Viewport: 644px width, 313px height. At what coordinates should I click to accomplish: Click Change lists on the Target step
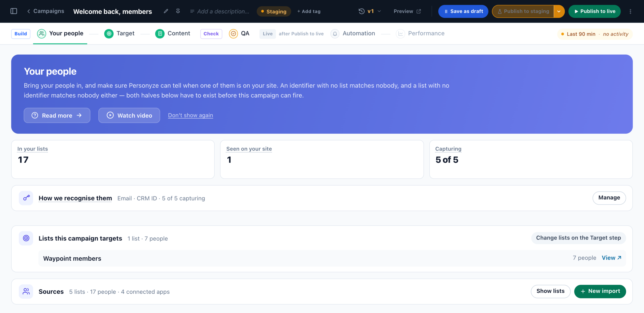pos(578,238)
